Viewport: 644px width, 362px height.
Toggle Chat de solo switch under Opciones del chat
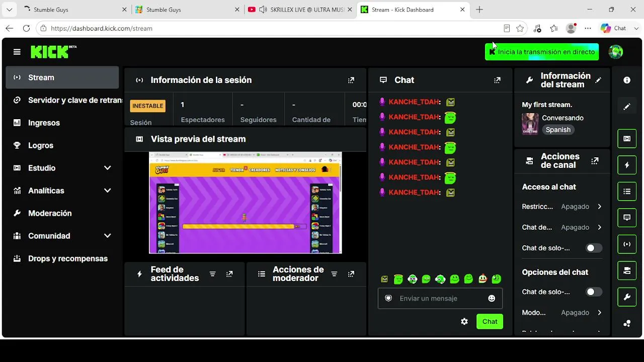coord(594,292)
